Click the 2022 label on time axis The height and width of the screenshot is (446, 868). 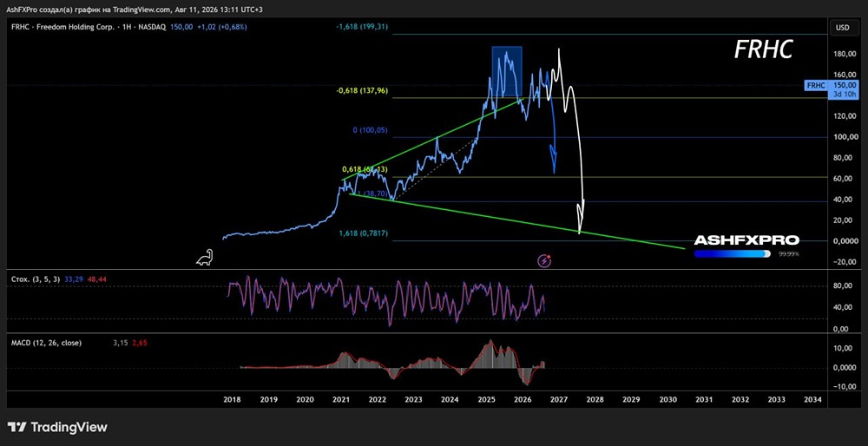tap(378, 399)
